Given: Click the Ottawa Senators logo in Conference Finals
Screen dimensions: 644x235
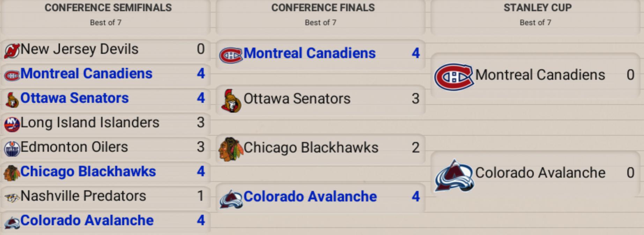Looking at the screenshot, I should click(x=231, y=101).
